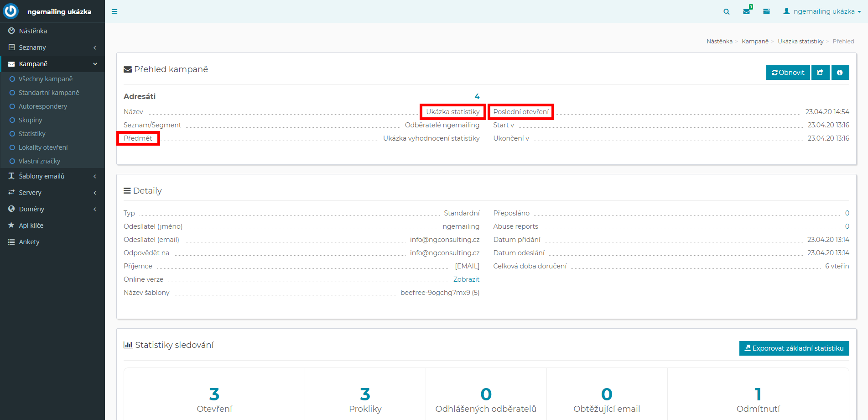
Task: Open Api klíče star item
Action: (x=31, y=226)
